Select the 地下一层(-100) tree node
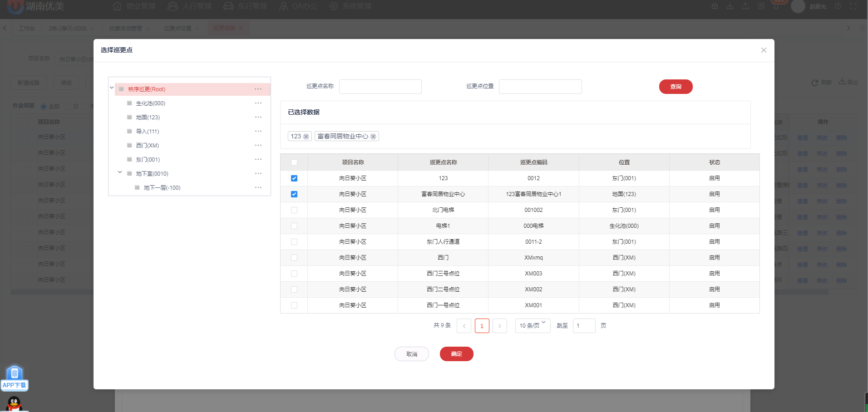The width and height of the screenshot is (868, 412). pyautogui.click(x=162, y=188)
